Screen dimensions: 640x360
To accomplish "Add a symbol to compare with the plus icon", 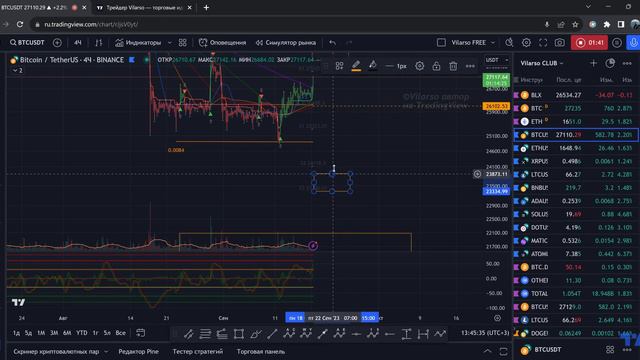I will (57, 42).
